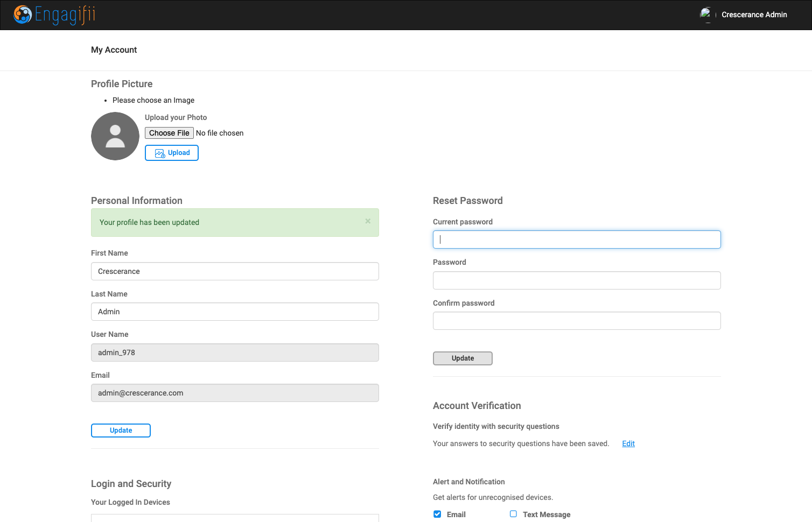Click the Email address field
Image resolution: width=812 pixels, height=522 pixels.
pyautogui.click(x=235, y=393)
